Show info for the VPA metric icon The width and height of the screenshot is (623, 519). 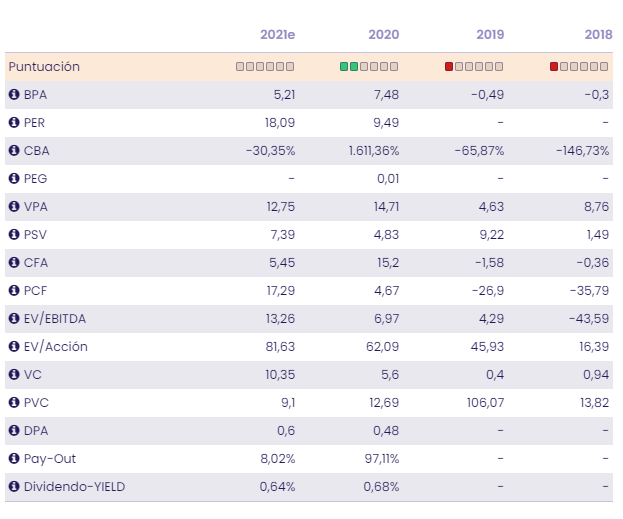click(14, 207)
